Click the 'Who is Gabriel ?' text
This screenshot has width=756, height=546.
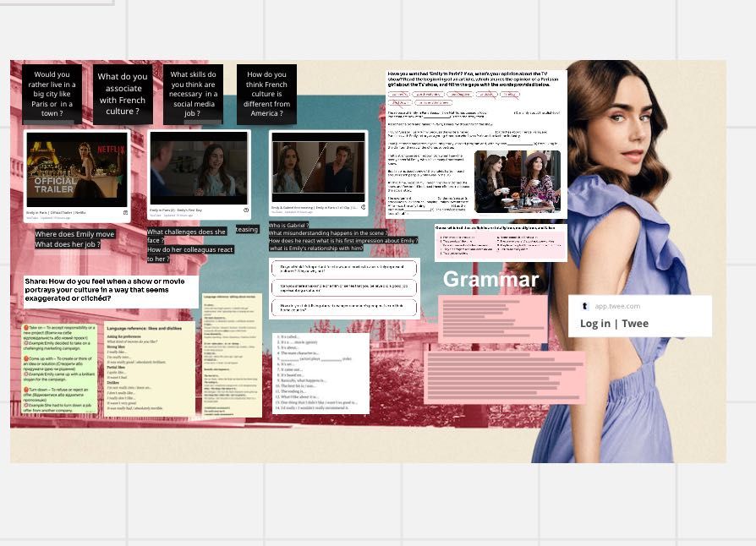point(289,225)
